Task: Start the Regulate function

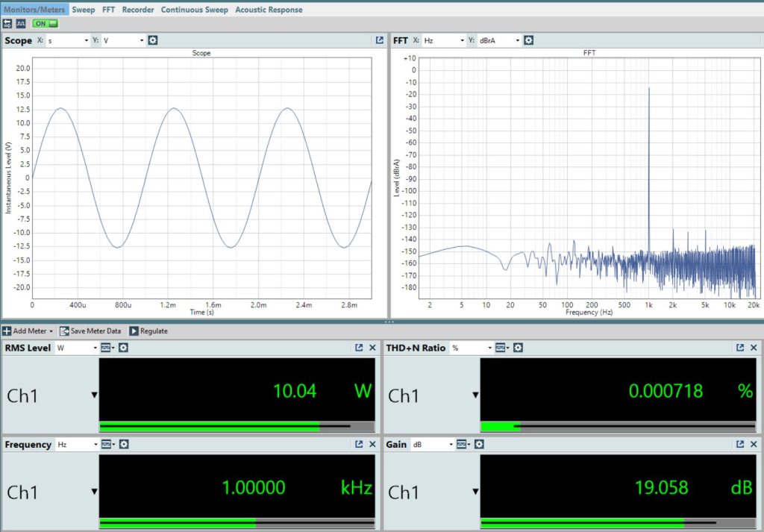Action: coord(148,331)
